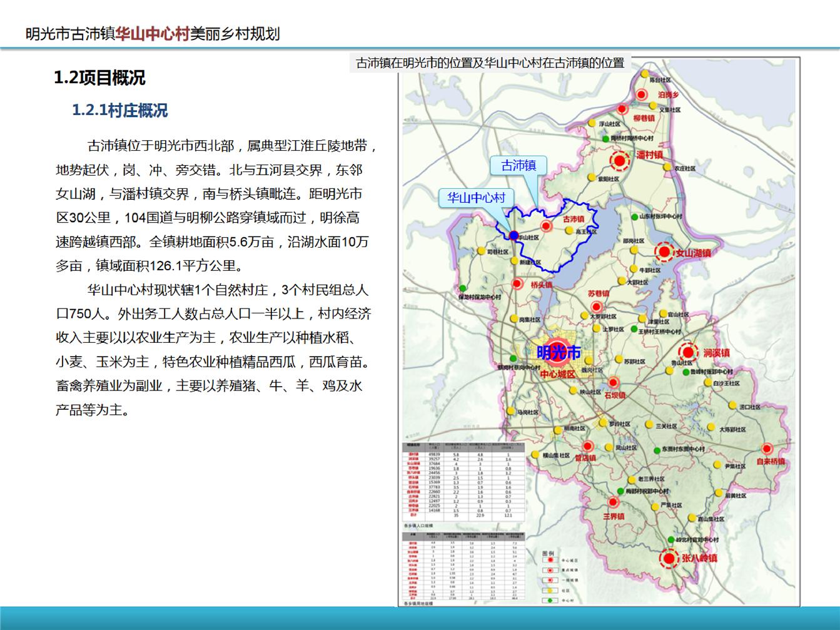
Task: Click the text line 产品等为主。
Action: coord(93,410)
